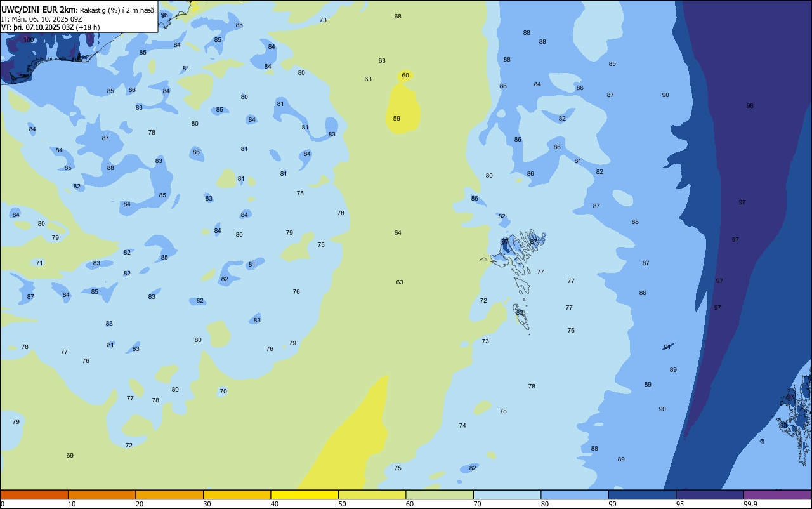812x509 pixels.
Task: Click the title text "UWC/DINI EUR 2km"
Action: tap(38, 10)
